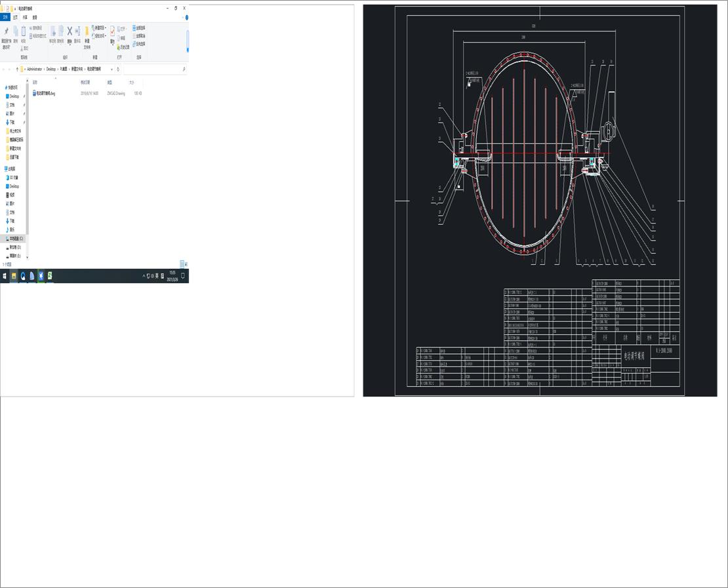Sort by the Type column header
The width and height of the screenshot is (728, 588).
click(110, 82)
